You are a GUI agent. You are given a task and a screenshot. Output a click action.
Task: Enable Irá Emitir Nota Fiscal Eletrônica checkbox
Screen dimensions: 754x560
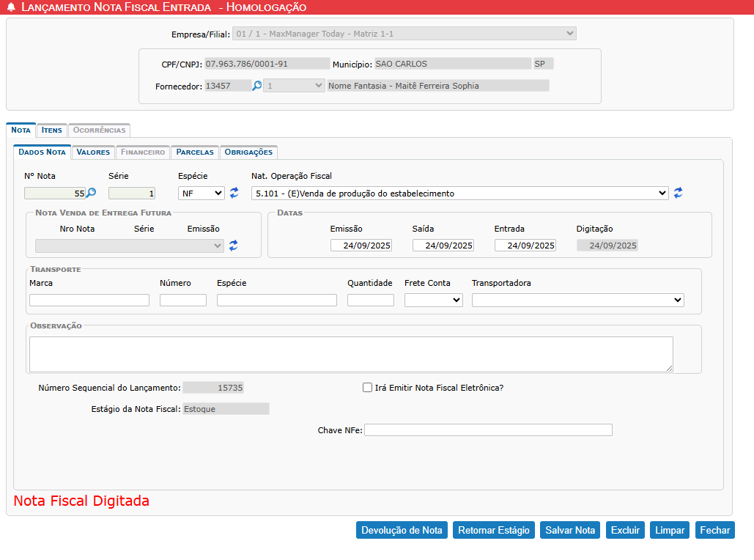tap(368, 388)
